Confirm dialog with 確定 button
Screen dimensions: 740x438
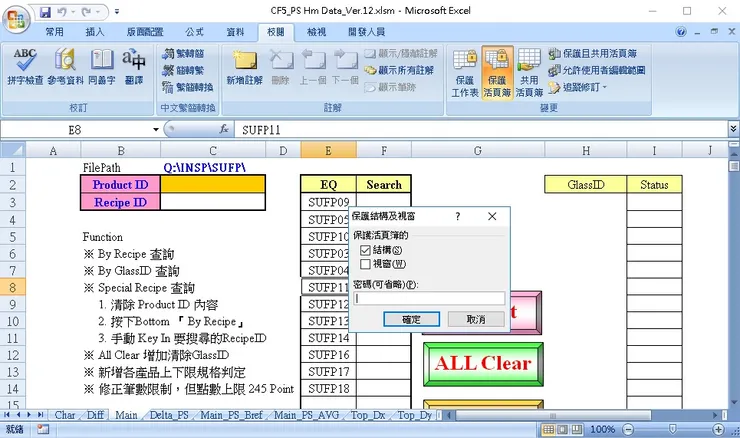[x=412, y=319]
